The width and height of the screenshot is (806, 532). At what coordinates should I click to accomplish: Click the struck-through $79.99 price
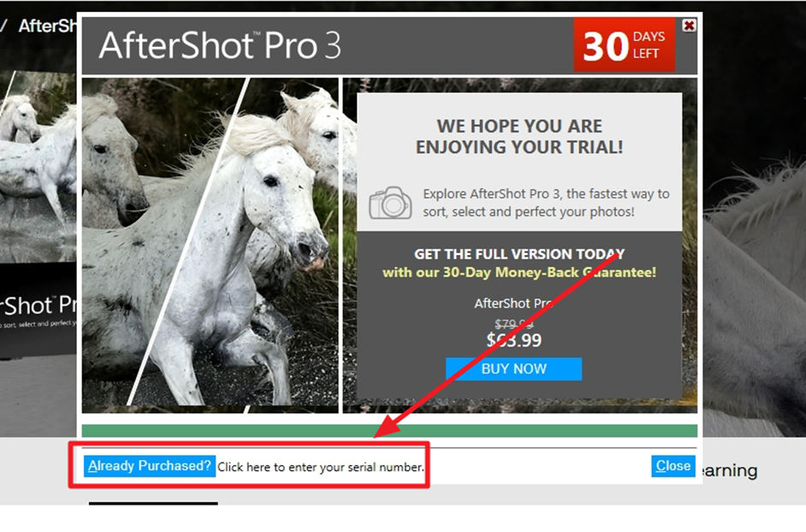click(513, 324)
